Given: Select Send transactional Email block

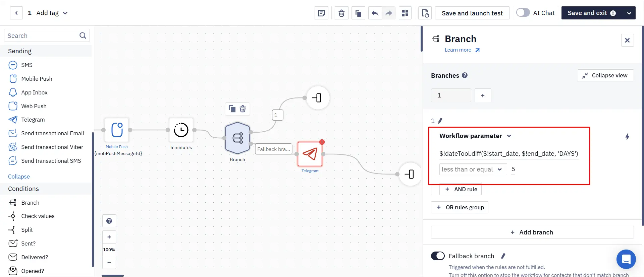Looking at the screenshot, I should click(x=46, y=133).
